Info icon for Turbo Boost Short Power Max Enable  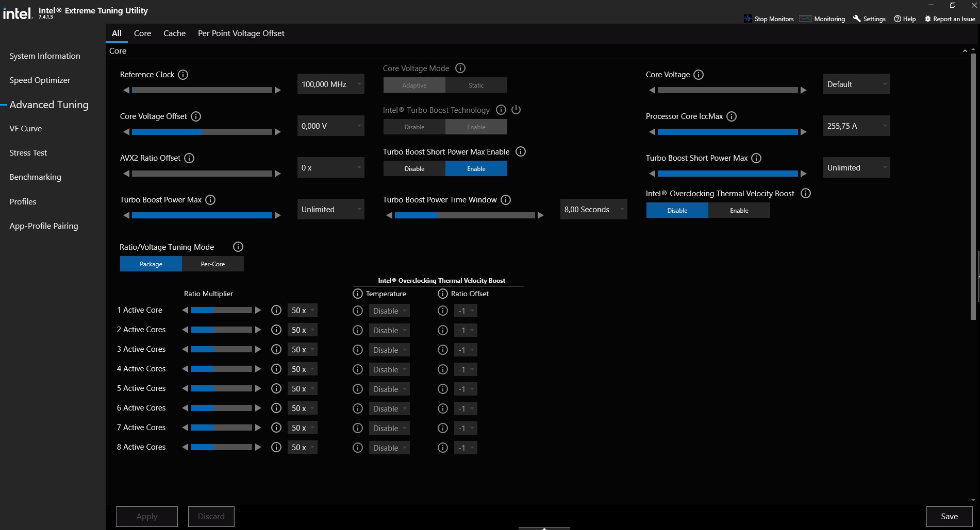521,151
